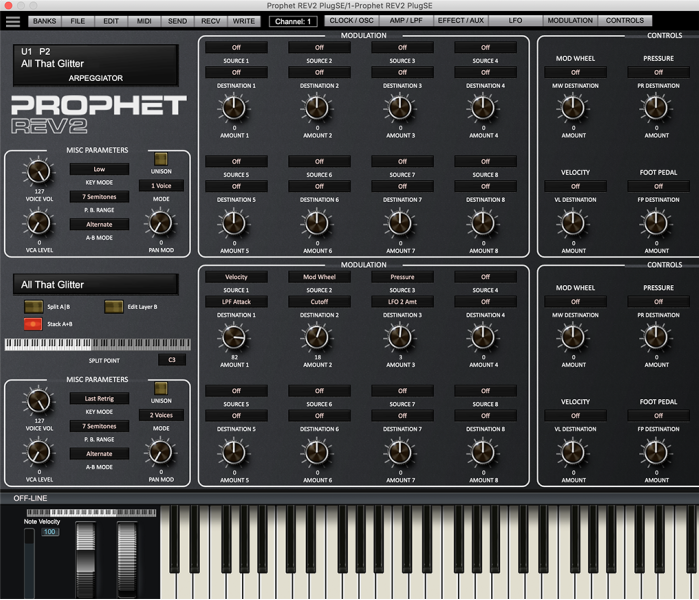Click the top FOOT PEDAL AMOUNT knob

click(x=656, y=223)
